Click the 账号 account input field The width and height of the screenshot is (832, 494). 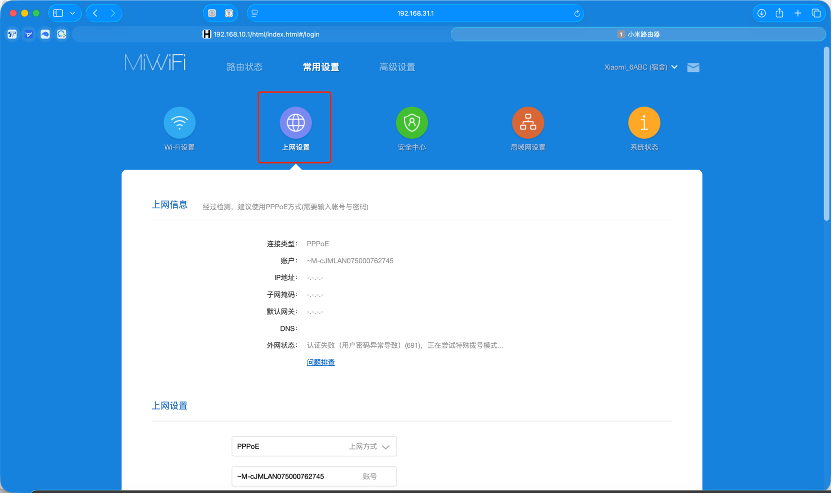point(314,476)
